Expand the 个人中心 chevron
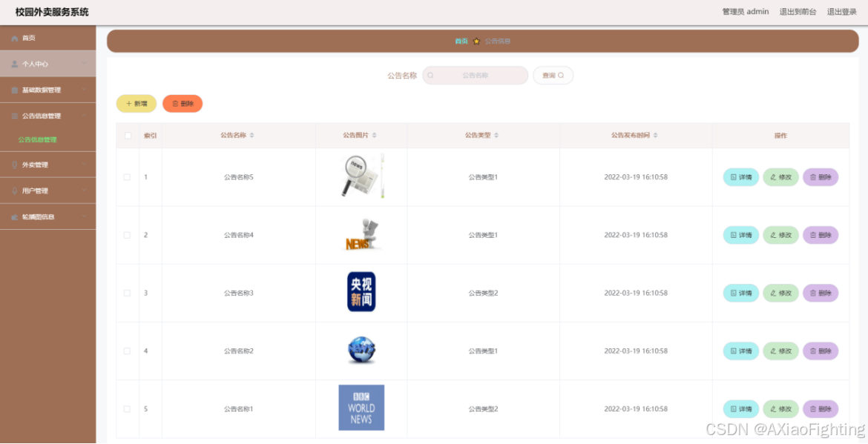868x444 pixels. coord(84,64)
